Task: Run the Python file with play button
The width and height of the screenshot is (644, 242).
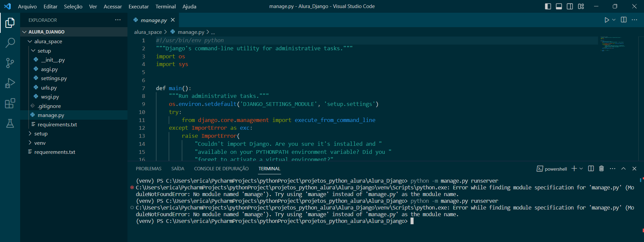Action: 606,20
